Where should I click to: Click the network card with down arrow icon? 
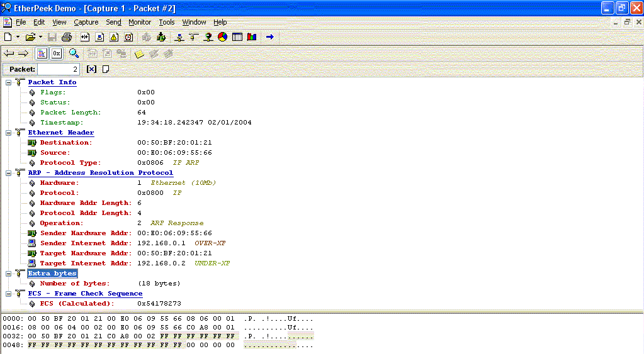pos(161,37)
